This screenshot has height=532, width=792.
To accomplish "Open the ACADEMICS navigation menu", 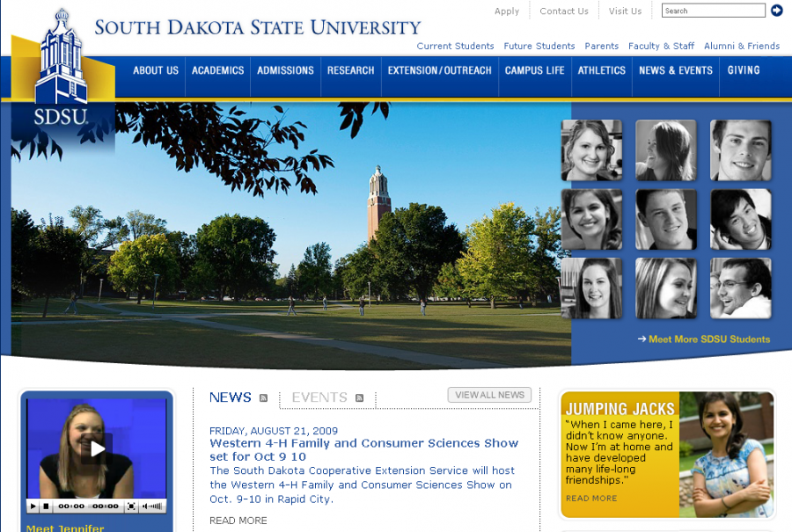I will [x=217, y=71].
